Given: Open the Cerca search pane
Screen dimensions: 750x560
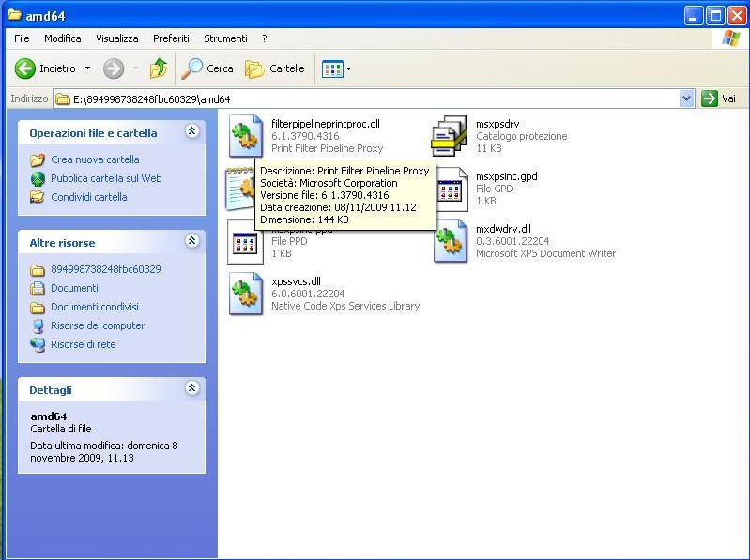Looking at the screenshot, I should click(x=207, y=68).
